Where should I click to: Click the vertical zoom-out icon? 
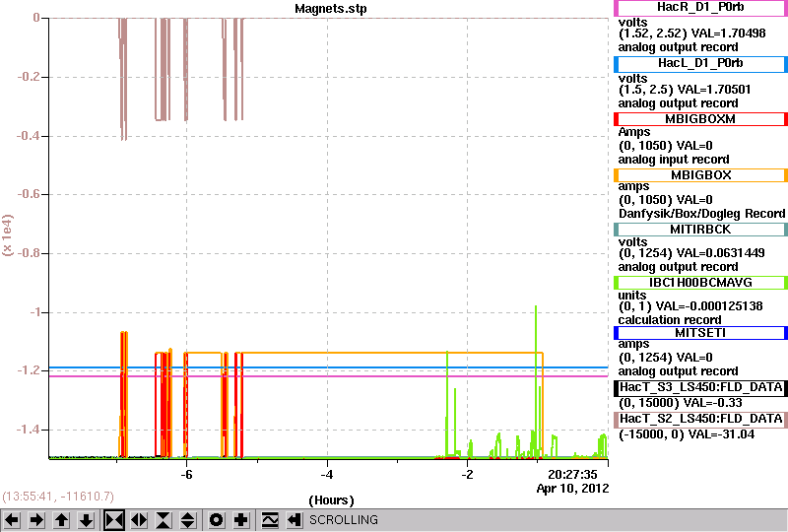[188, 520]
